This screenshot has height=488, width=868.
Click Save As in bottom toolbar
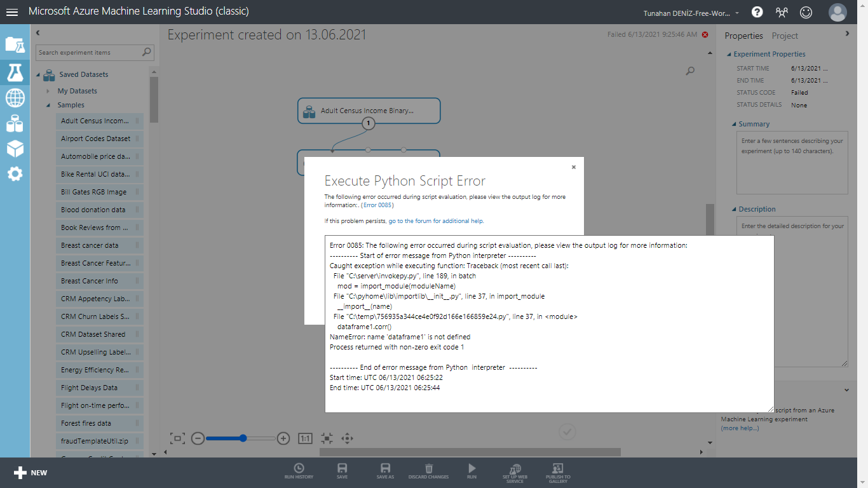[x=385, y=471]
